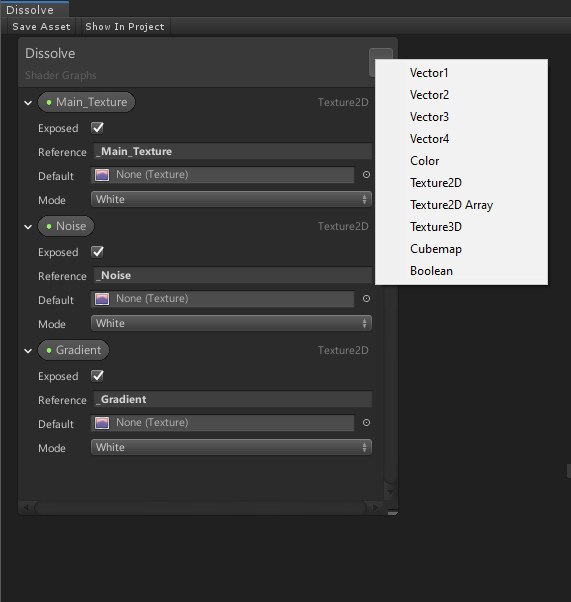Click the Save Asset button

point(41,26)
